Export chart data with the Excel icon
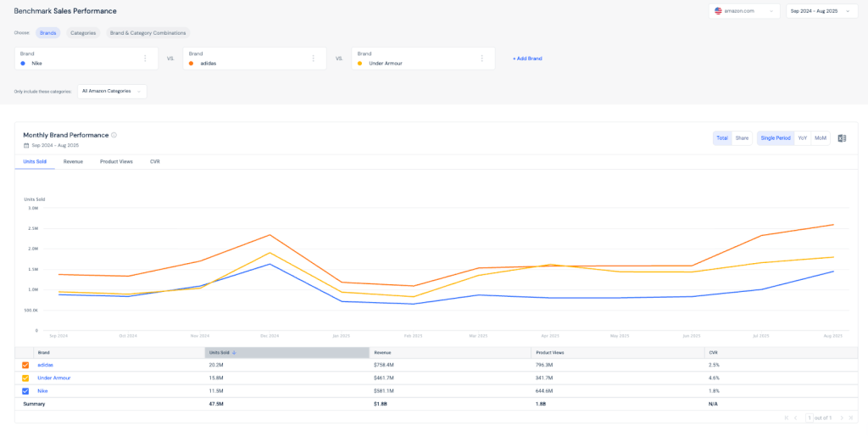The image size is (868, 437). (842, 138)
